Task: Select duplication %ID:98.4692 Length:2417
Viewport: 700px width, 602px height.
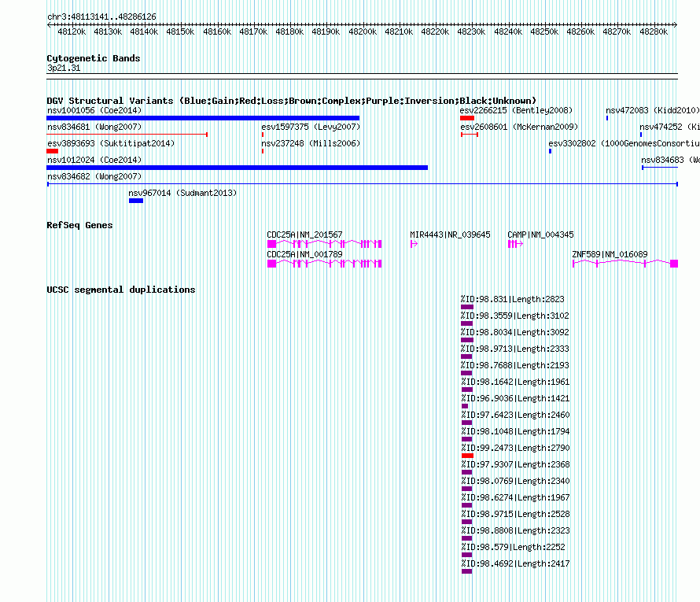Action: [x=514, y=563]
